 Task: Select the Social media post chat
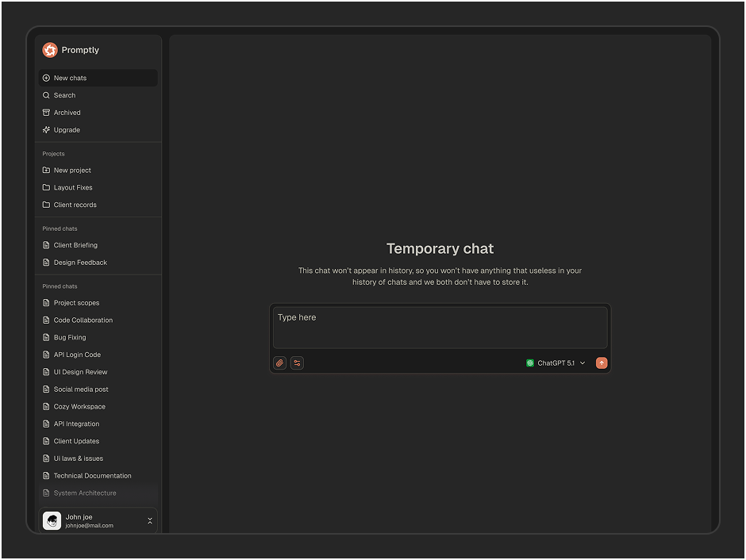coord(98,389)
